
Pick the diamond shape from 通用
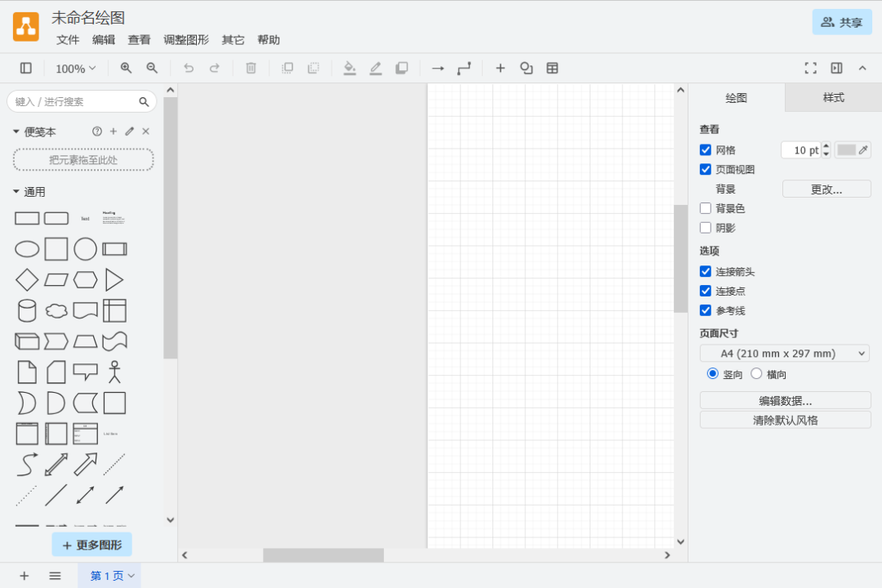point(27,280)
